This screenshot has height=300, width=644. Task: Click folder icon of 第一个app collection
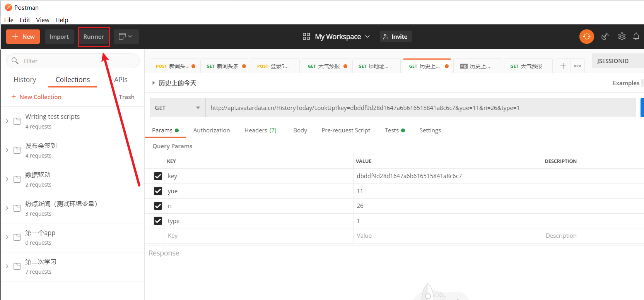point(17,237)
